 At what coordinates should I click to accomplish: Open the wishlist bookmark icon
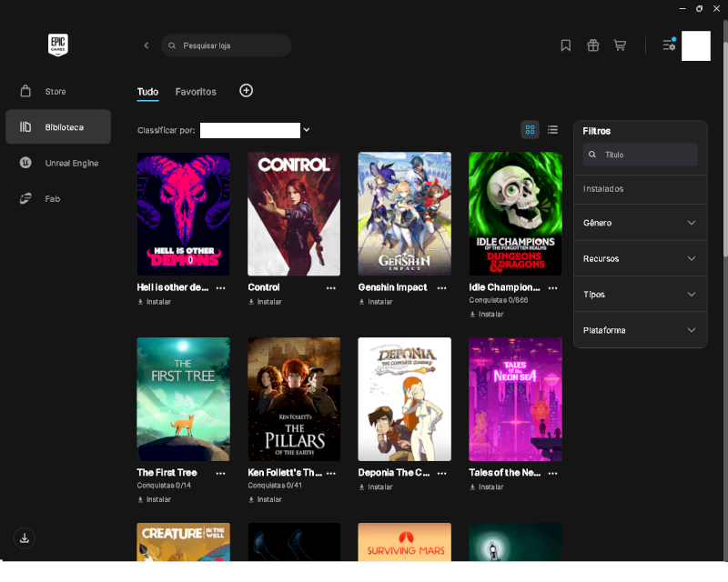click(x=565, y=45)
